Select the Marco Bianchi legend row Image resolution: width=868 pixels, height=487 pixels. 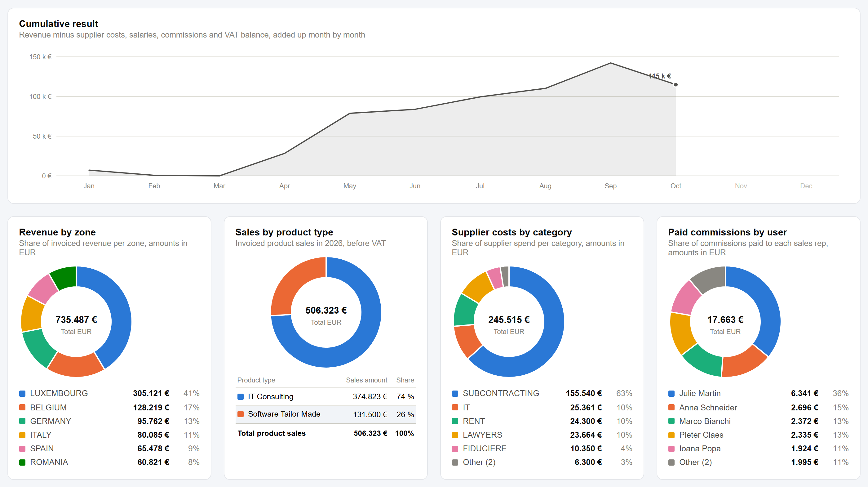point(758,421)
